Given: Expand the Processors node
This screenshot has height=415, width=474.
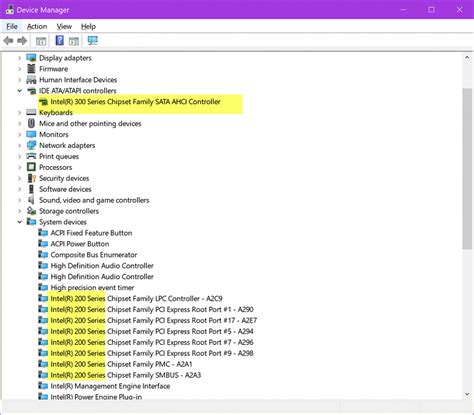Looking at the screenshot, I should point(19,167).
